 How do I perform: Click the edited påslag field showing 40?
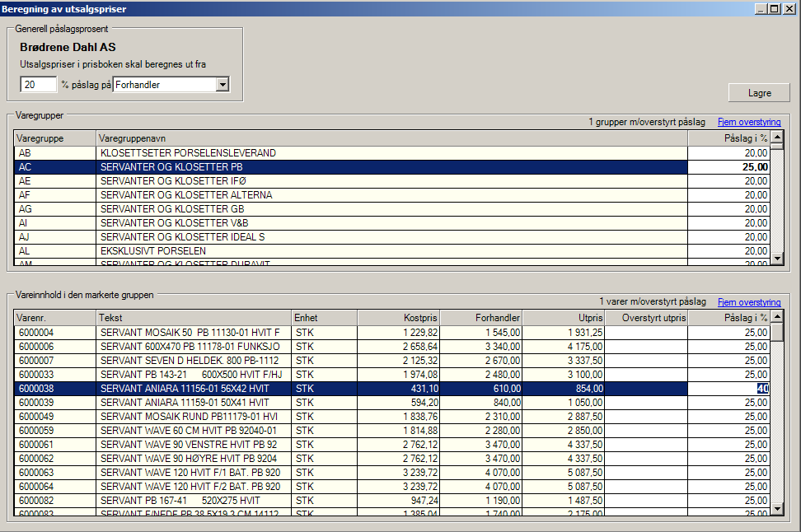(729, 389)
